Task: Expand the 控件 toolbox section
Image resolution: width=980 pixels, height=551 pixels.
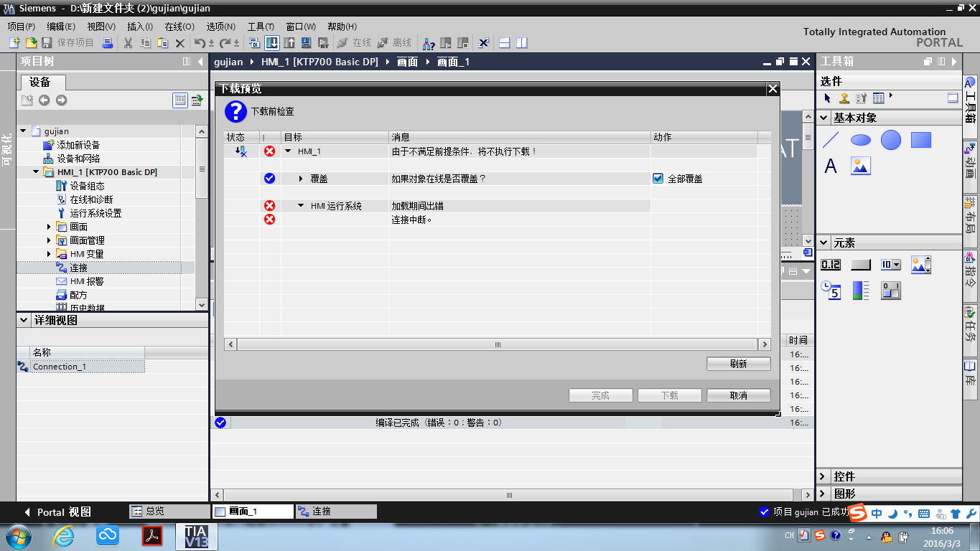Action: (823, 476)
